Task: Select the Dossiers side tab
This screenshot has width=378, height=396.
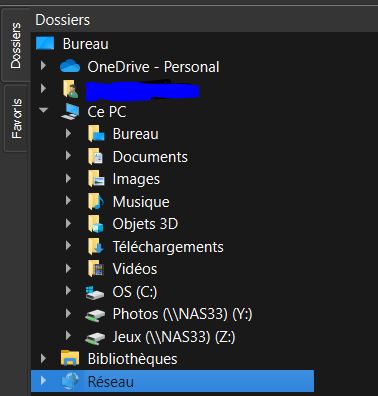Action: tap(16, 46)
